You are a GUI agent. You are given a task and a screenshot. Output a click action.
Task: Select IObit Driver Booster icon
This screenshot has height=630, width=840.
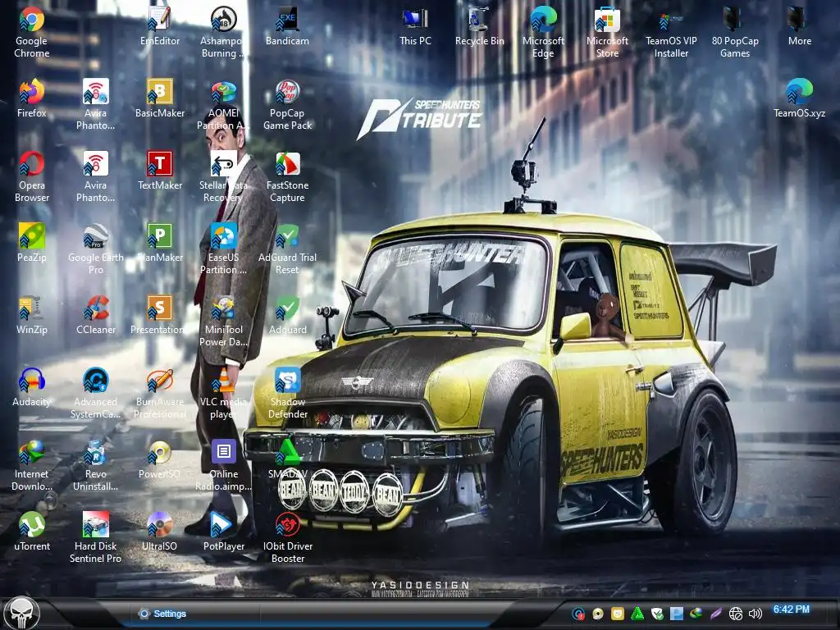[287, 537]
